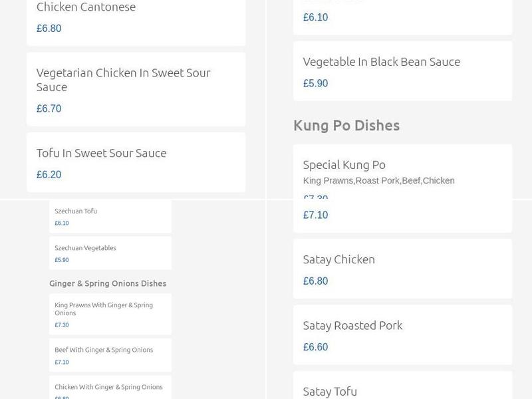The width and height of the screenshot is (532, 399).
Task: Choose Vegetable In Black Bean Sauce
Action: (382, 61)
